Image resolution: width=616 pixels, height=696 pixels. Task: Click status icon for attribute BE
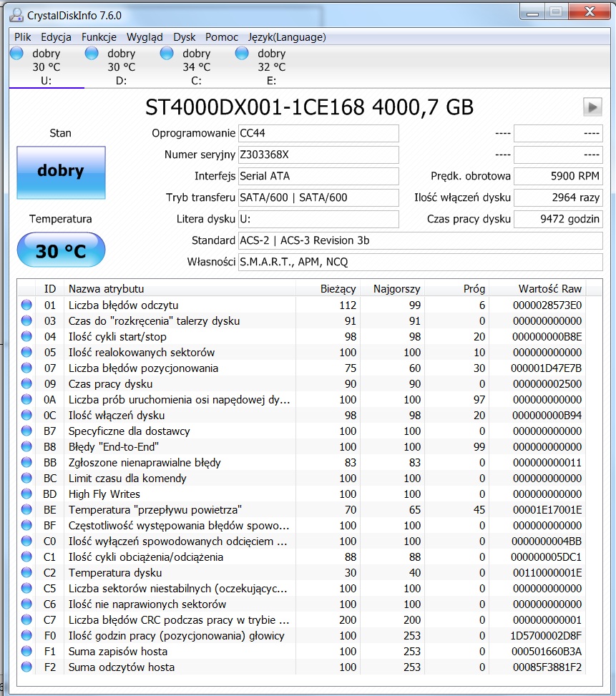(26, 509)
